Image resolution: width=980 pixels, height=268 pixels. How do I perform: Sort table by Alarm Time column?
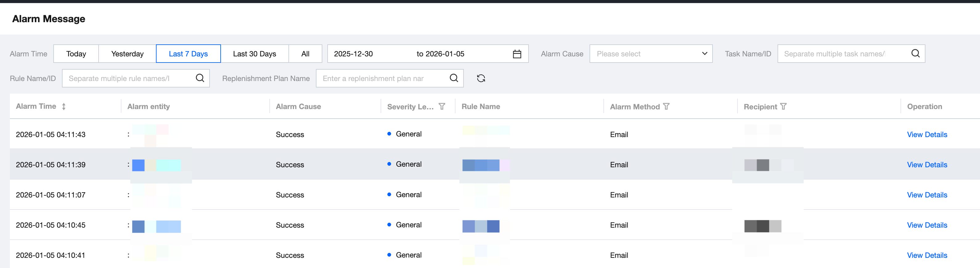[x=63, y=107]
